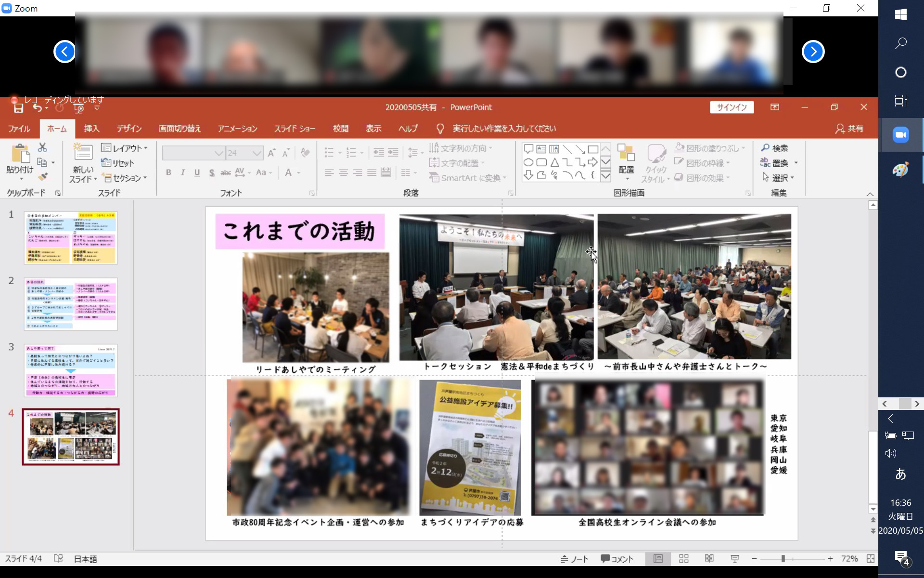924x578 pixels.
Task: Click the Increase Indent icon
Action: point(393,153)
